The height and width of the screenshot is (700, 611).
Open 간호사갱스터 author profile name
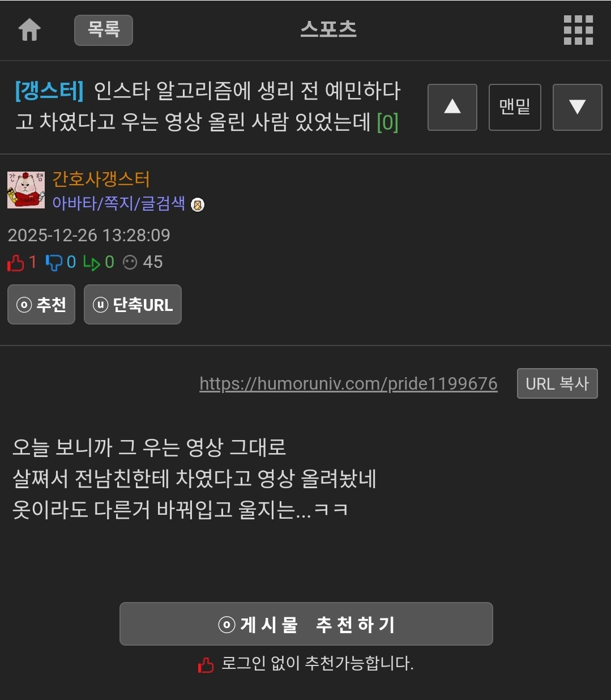pyautogui.click(x=101, y=179)
